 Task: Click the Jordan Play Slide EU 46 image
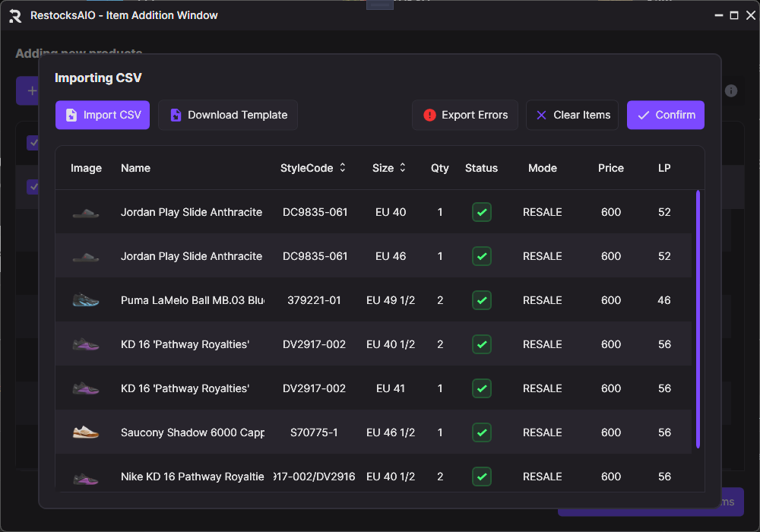[x=86, y=256]
